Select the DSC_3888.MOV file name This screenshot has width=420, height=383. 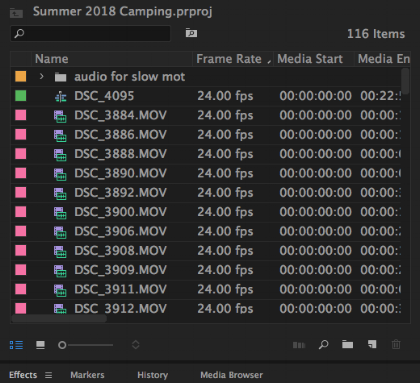120,154
